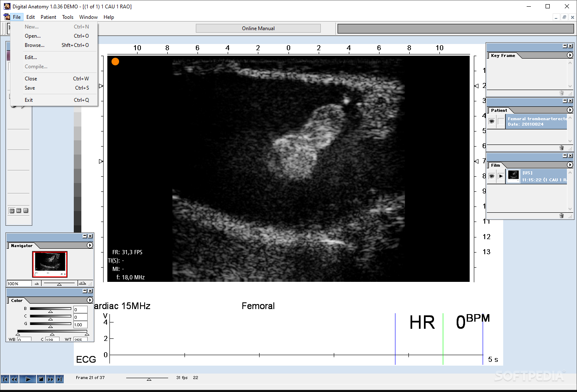577x392 pixels.
Task: Click the playback speed slider next to 31 fps
Action: (x=147, y=378)
